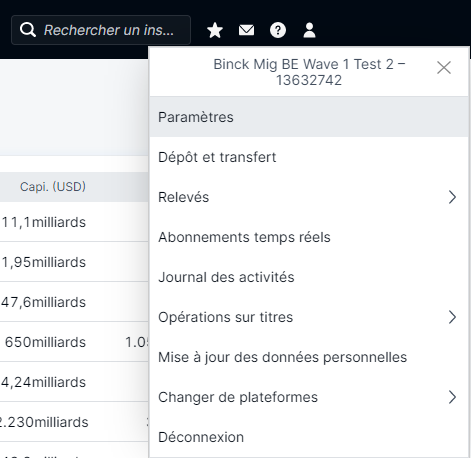The width and height of the screenshot is (471, 458).
Task: Open the favorites star icon
Action: (215, 30)
